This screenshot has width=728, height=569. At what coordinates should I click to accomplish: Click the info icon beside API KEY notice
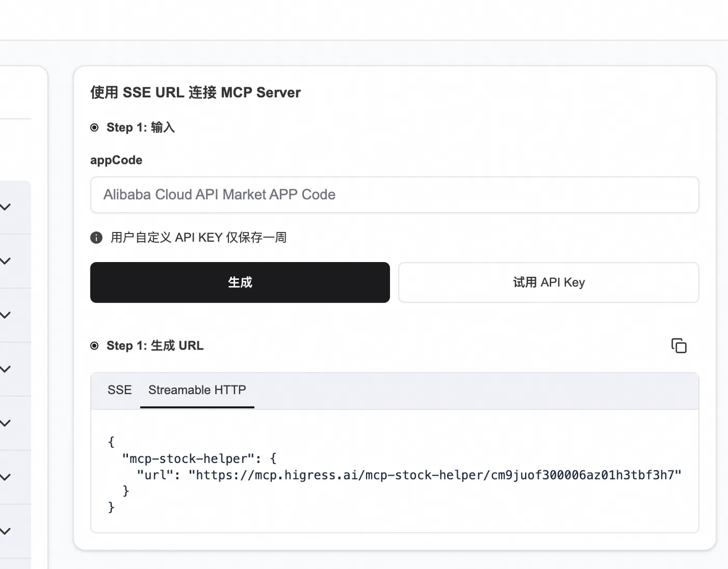click(96, 238)
